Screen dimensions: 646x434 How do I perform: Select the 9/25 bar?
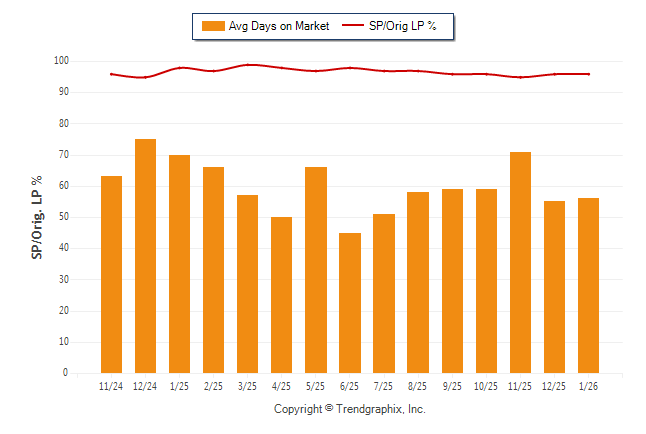click(452, 281)
